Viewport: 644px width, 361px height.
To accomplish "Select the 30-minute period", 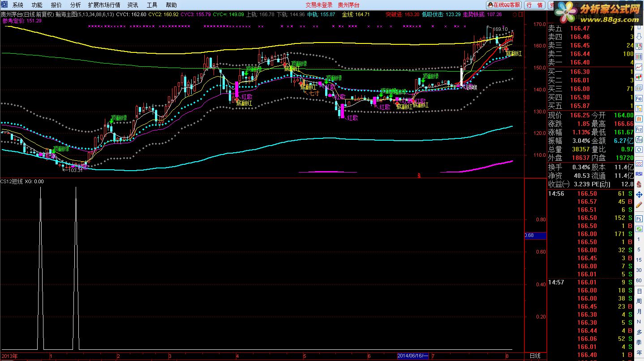I will click(x=639, y=270).
